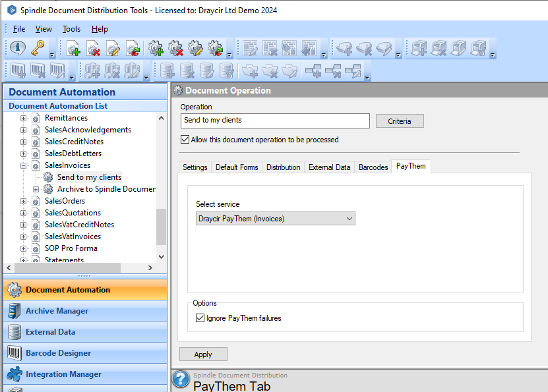Click the delete operation gear icon with red X
Screen dimensions: 548x392
[176, 48]
